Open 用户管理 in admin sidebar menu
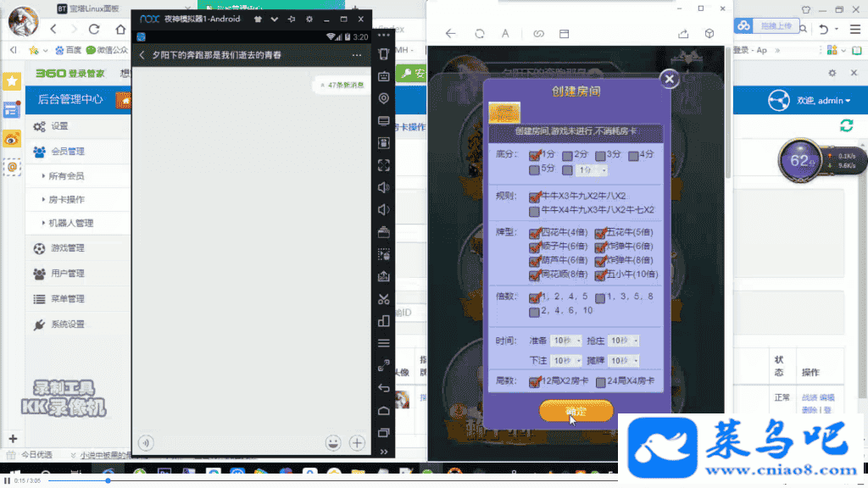 tap(68, 274)
